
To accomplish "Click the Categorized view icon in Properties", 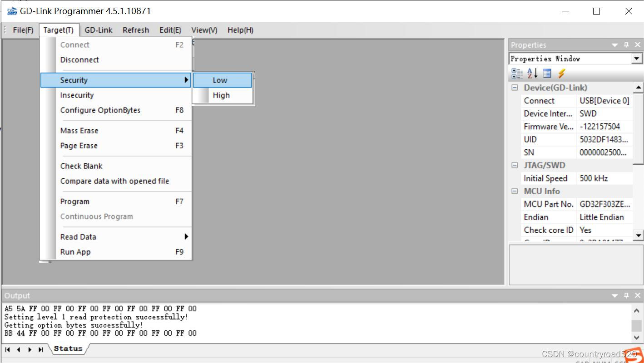I will 517,74.
